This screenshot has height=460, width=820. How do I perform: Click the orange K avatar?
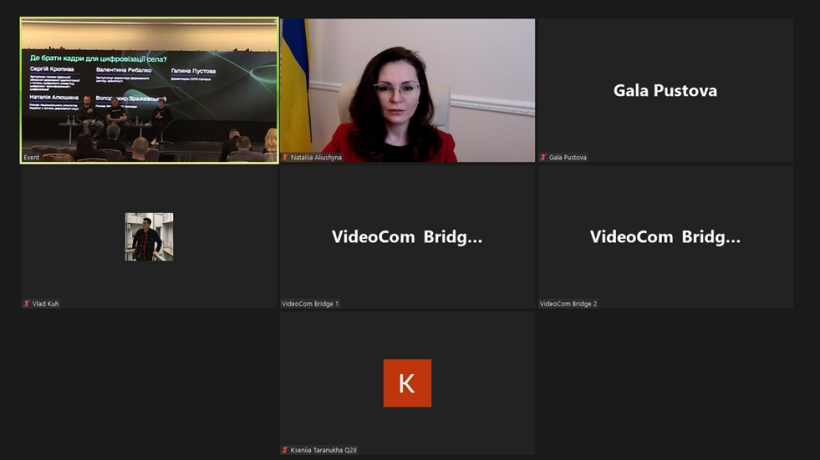point(407,383)
